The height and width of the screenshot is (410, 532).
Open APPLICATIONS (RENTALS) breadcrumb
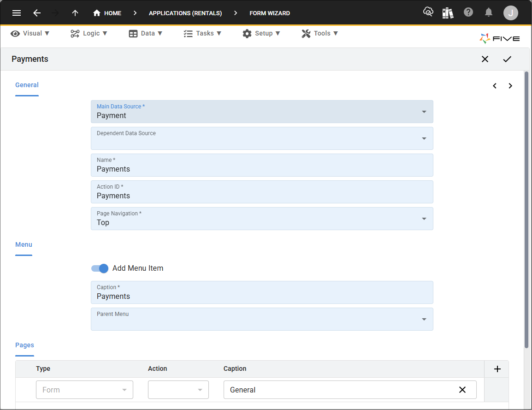[x=185, y=13]
